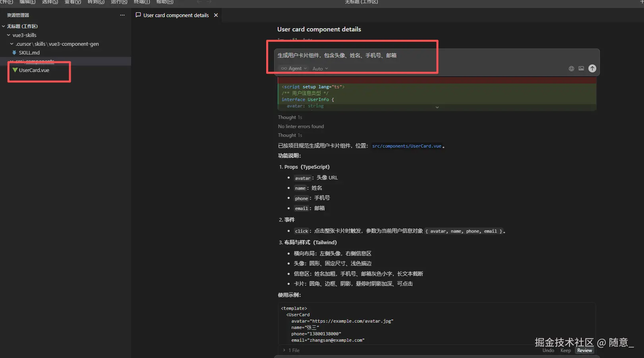Viewport: 644px width, 358px height.
Task: Click the interface UserInfo code line
Action: pyautogui.click(x=308, y=99)
